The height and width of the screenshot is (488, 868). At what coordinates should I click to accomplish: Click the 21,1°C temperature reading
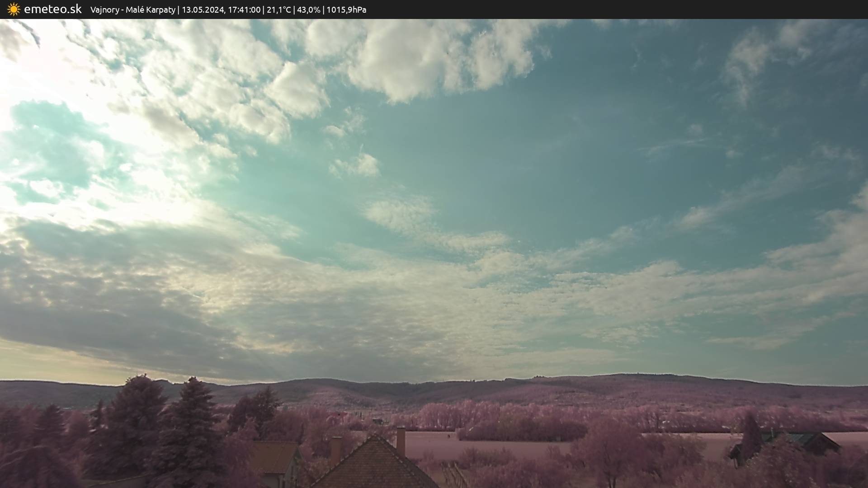pos(278,9)
